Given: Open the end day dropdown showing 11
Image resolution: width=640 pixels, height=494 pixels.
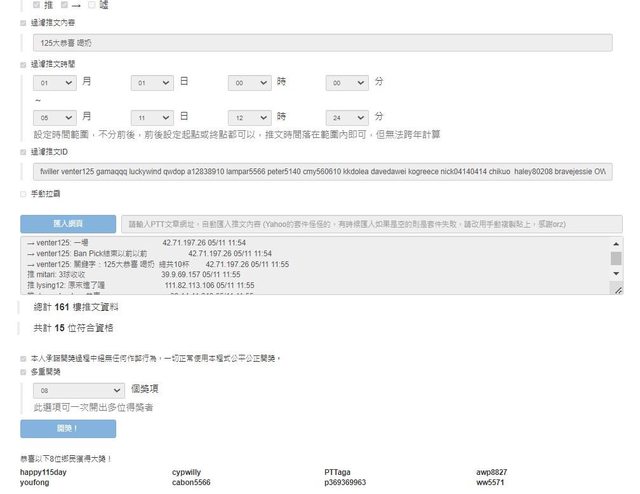Looking at the screenshot, I should pyautogui.click(x=152, y=117).
